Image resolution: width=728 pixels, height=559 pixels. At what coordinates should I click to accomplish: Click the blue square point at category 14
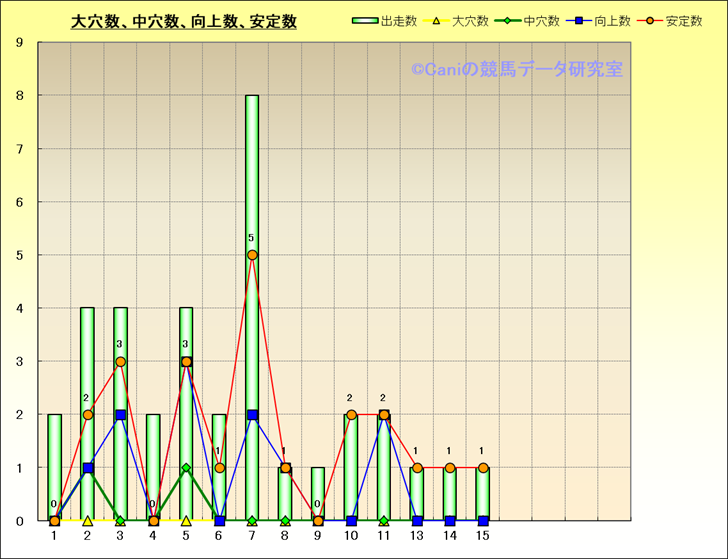click(450, 520)
